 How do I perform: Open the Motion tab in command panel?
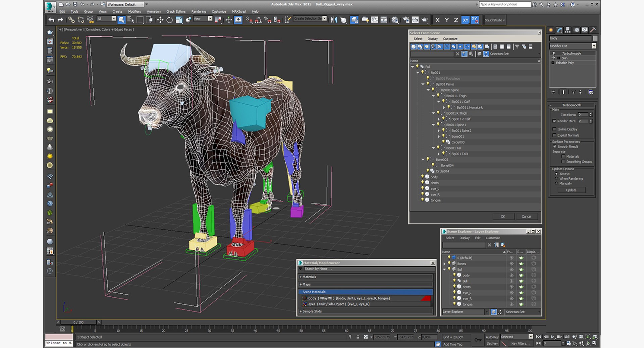tap(576, 30)
